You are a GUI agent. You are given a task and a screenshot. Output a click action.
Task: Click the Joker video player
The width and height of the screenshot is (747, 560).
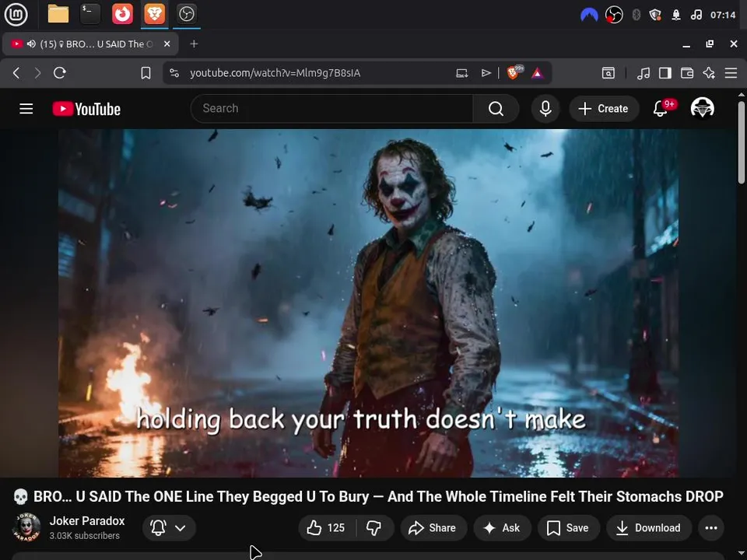[368, 303]
